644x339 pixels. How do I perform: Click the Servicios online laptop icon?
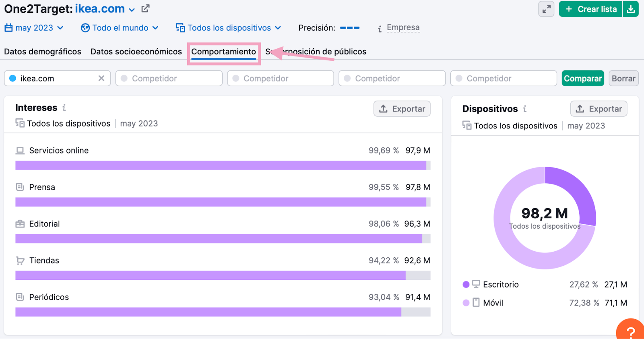point(20,151)
